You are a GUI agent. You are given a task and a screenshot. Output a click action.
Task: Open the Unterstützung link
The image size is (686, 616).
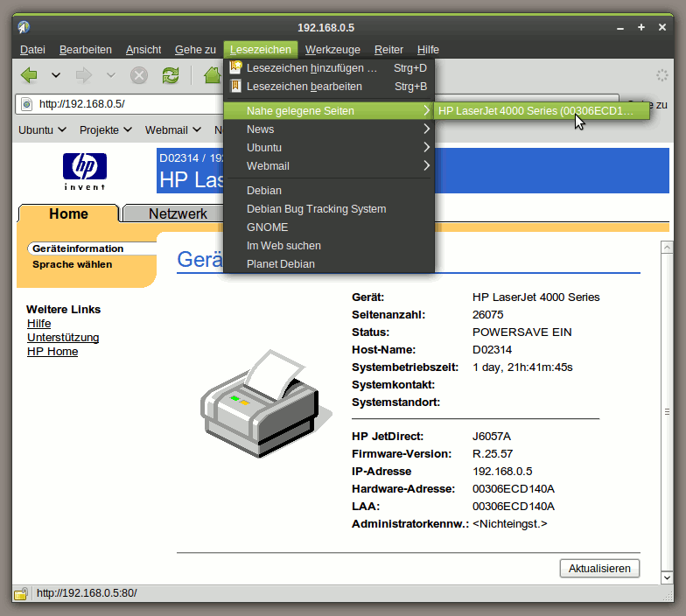63,338
